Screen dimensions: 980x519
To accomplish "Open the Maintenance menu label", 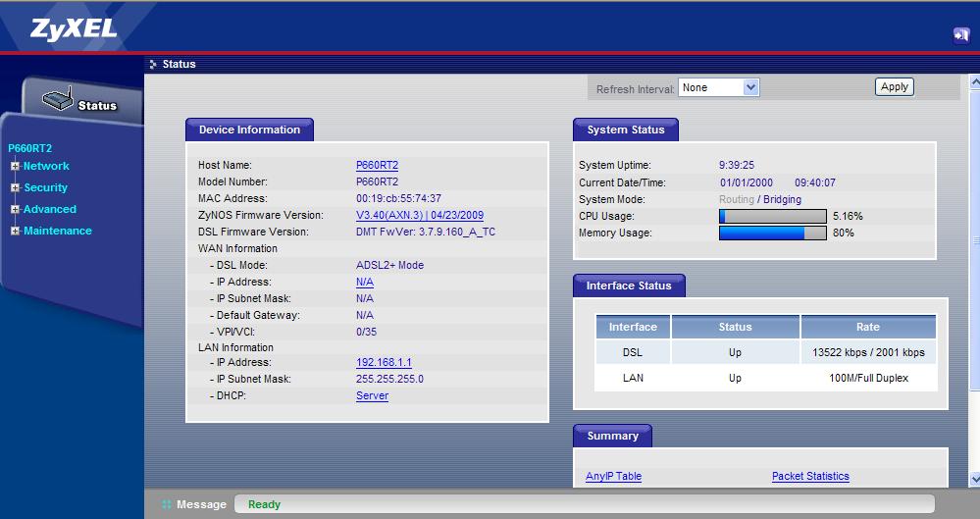I will tap(58, 231).
